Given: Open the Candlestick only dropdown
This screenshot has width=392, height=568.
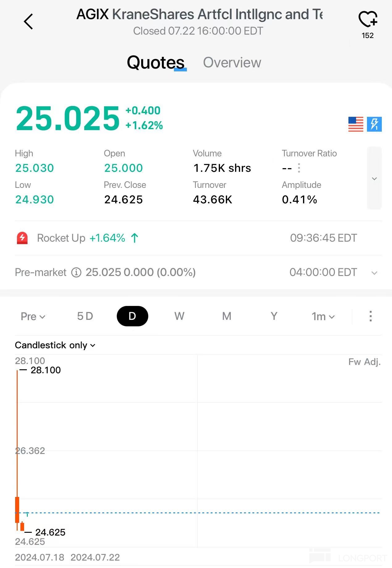Looking at the screenshot, I should (x=55, y=345).
